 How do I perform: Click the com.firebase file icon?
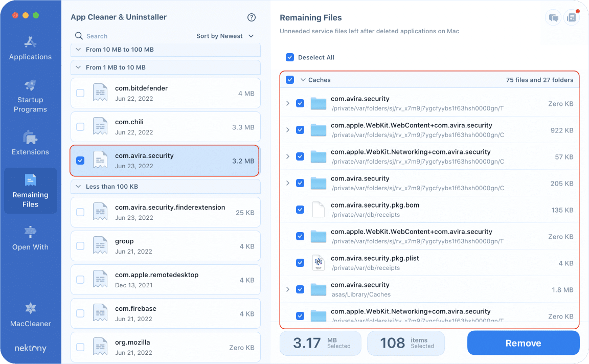tap(100, 313)
